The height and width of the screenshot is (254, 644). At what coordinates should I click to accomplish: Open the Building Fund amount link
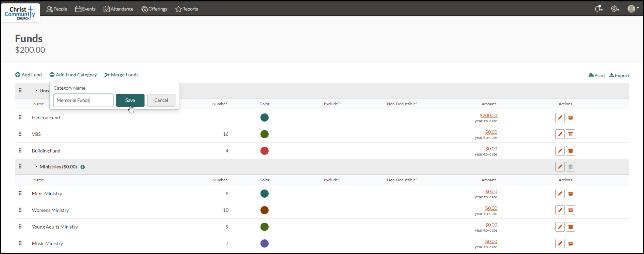[491, 149]
